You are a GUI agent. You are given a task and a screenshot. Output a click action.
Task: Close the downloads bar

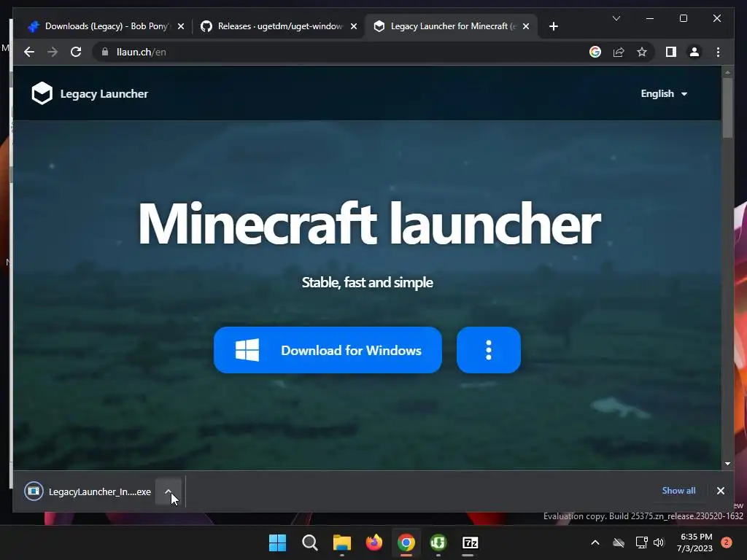coord(720,491)
